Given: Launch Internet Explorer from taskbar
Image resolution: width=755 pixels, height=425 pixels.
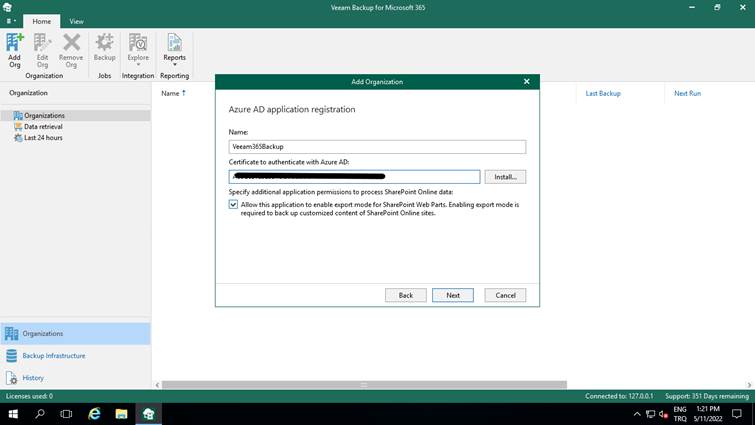Looking at the screenshot, I should [94, 414].
